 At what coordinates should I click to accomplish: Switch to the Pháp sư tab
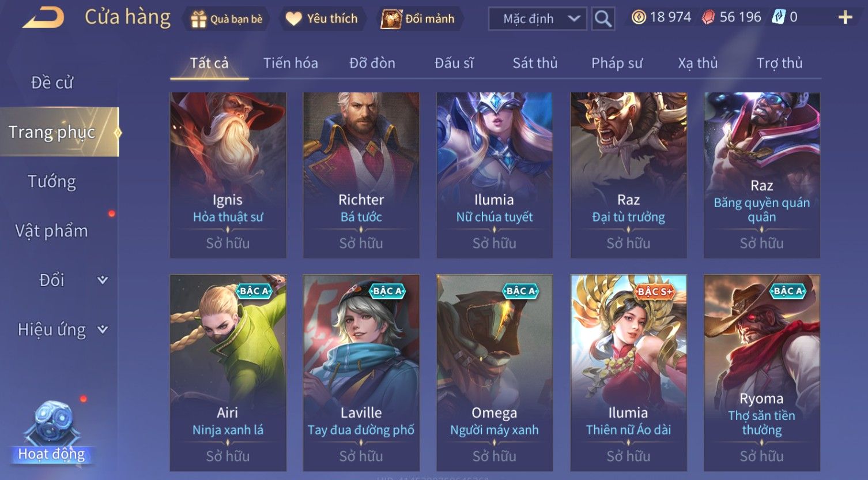617,63
